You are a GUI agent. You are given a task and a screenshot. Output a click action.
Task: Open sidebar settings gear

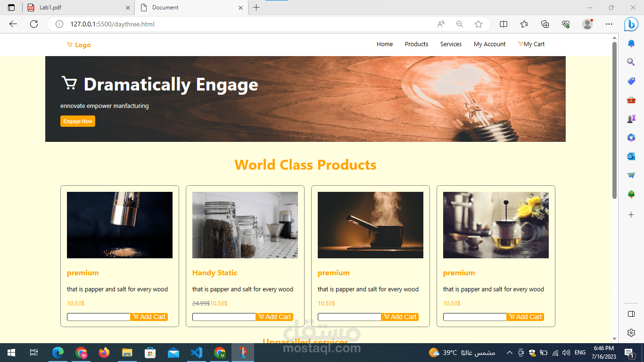pyautogui.click(x=631, y=333)
